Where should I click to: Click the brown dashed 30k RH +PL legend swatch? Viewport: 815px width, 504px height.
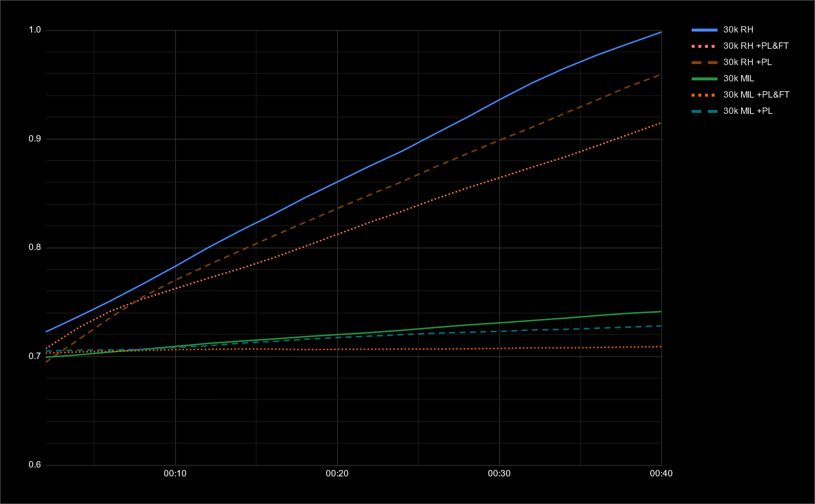[x=704, y=63]
